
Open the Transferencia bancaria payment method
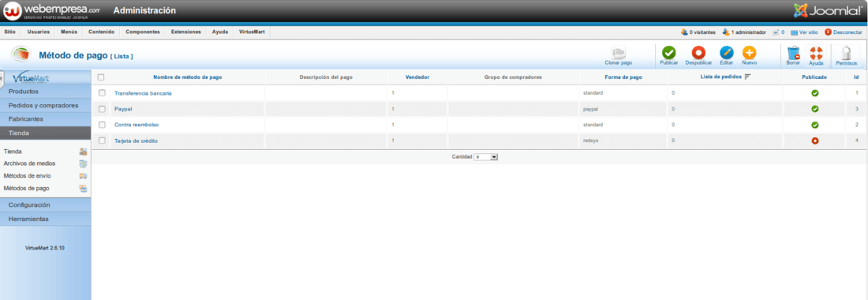tap(143, 93)
